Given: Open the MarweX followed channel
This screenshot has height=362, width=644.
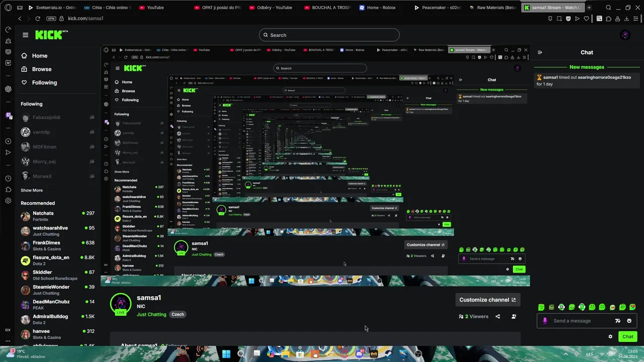Looking at the screenshot, I should click(57, 176).
